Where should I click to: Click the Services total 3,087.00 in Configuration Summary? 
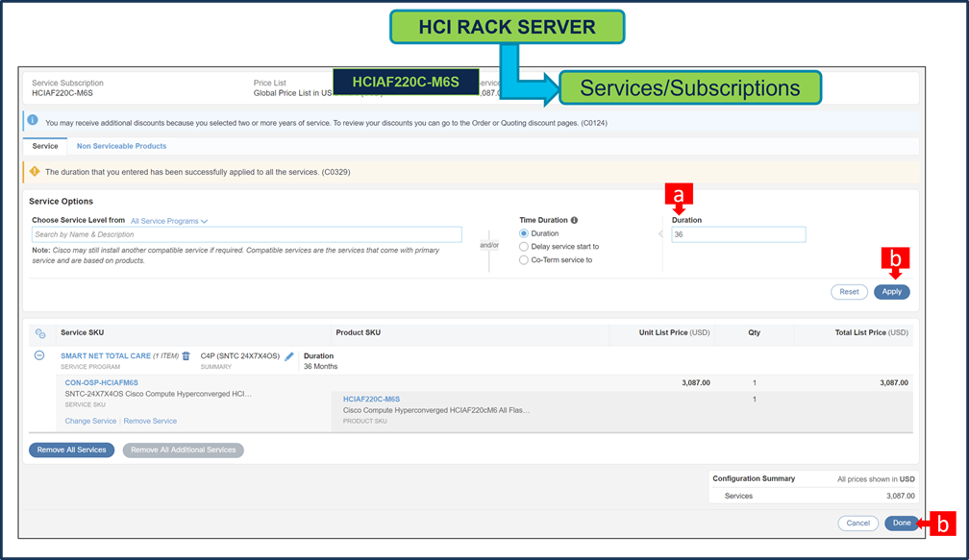coord(901,496)
